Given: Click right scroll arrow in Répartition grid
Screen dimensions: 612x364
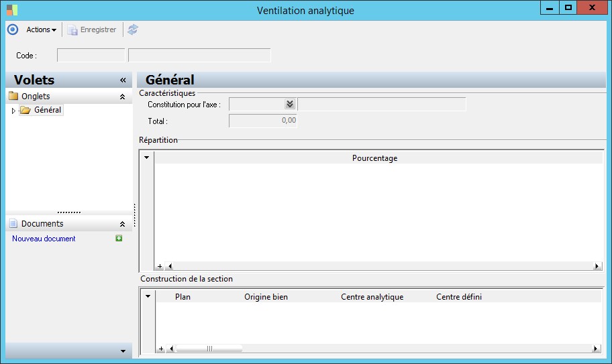Looking at the screenshot, I should click(x=597, y=266).
